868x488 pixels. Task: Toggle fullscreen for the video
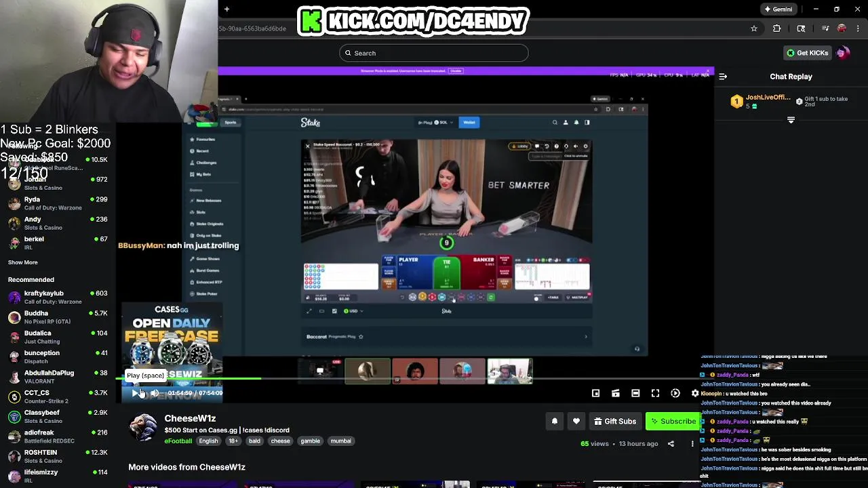coord(655,393)
